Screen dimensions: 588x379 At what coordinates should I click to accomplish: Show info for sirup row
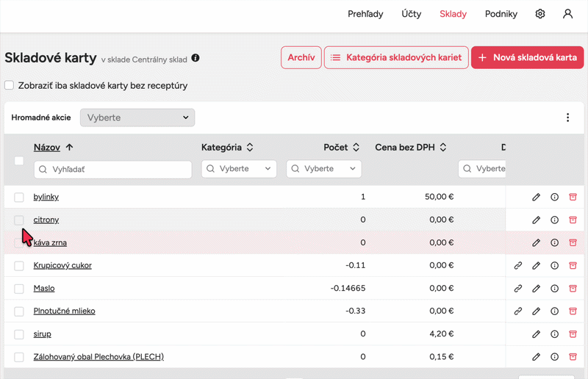coord(555,334)
